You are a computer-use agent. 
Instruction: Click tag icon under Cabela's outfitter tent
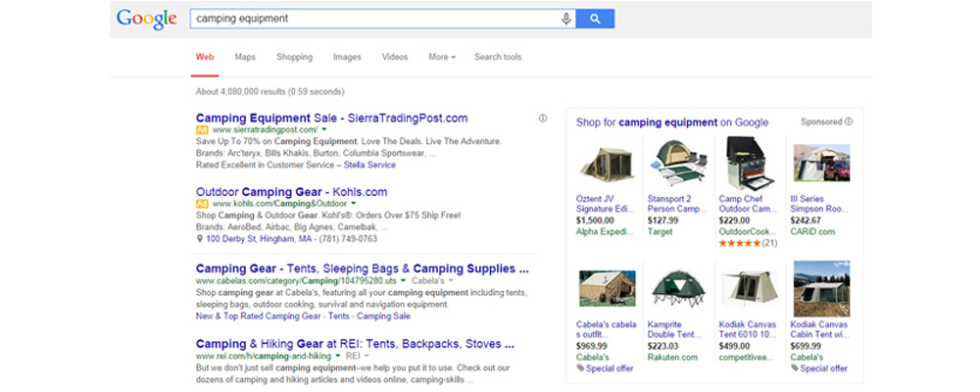[x=580, y=368]
